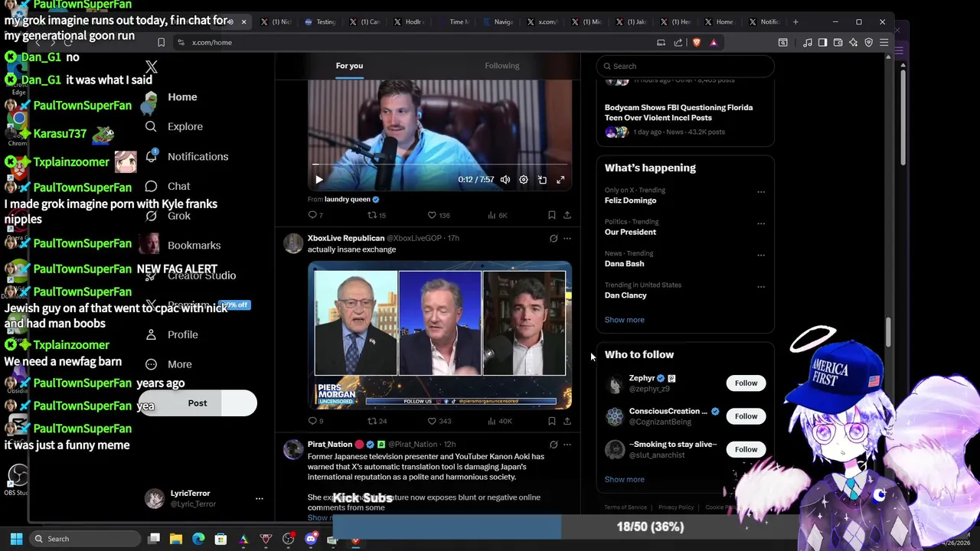
Task: Bookmark this page using the address bar icon
Action: coord(161,42)
